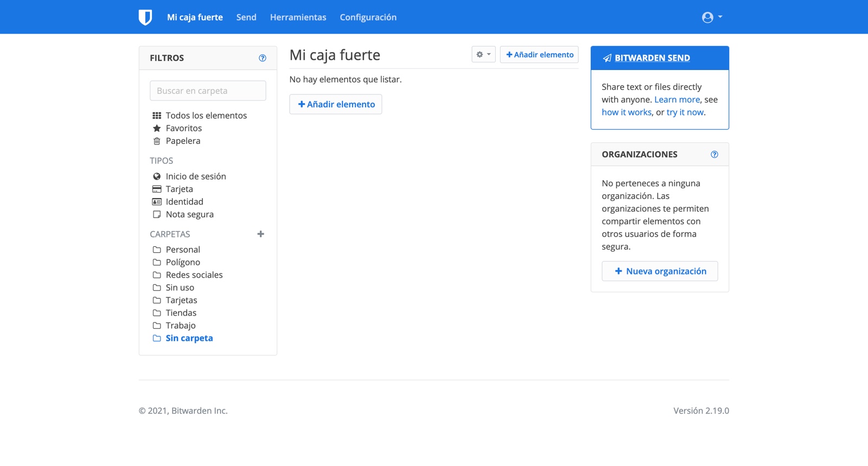Screen dimensions: 868x466
Task: Click the Bitwarden shield logo
Action: click(x=145, y=17)
